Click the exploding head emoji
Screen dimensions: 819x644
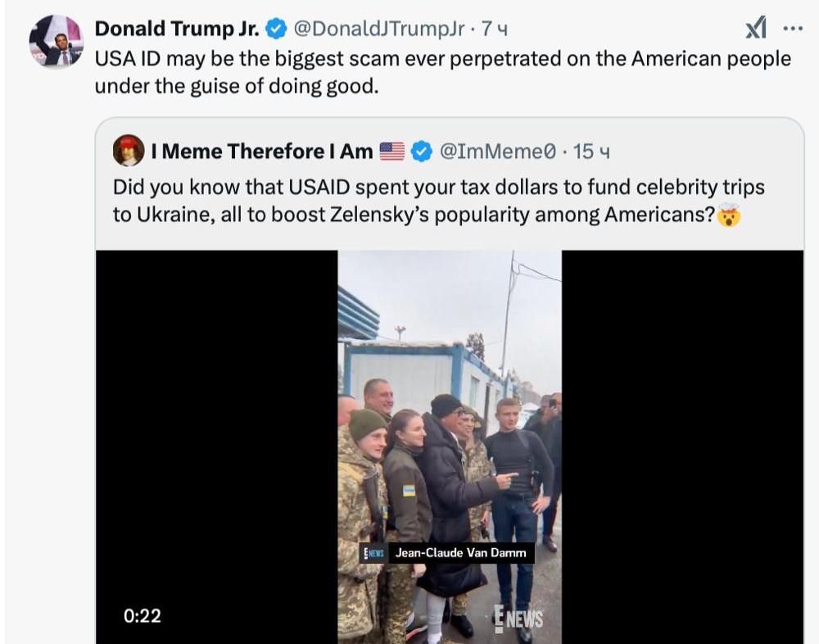pos(729,215)
